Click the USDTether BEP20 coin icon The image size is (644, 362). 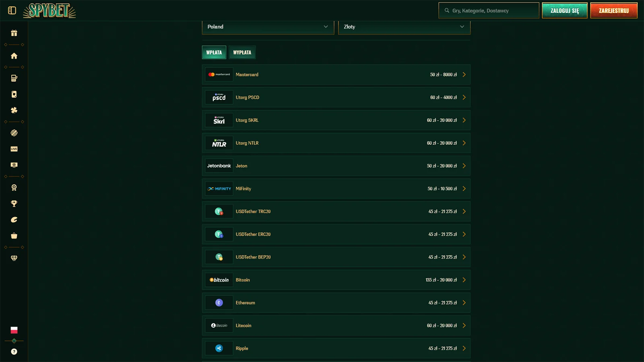click(x=219, y=257)
